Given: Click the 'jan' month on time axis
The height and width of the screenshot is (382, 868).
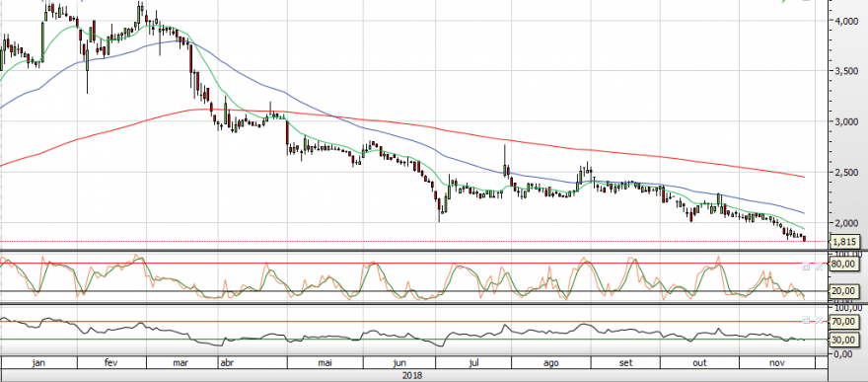Looking at the screenshot, I should coord(38,362).
